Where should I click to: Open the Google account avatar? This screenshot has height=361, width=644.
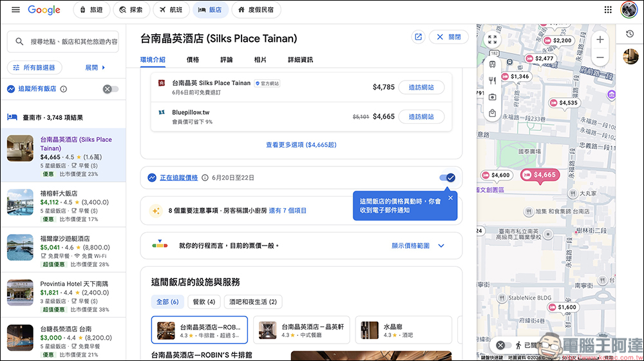pyautogui.click(x=629, y=10)
